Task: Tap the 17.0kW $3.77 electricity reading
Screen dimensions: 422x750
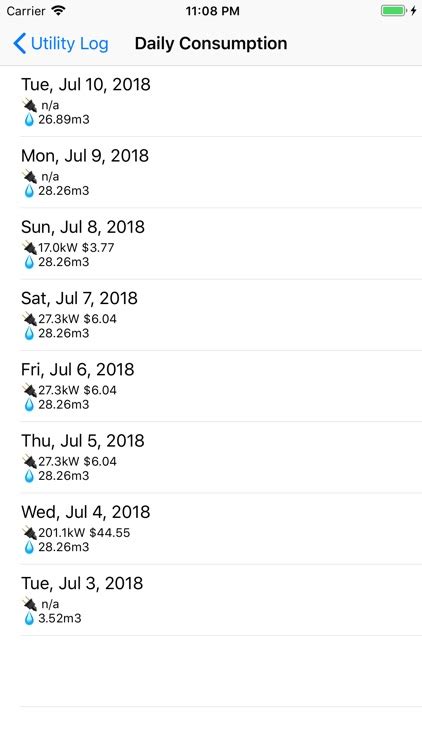Action: 76,248
